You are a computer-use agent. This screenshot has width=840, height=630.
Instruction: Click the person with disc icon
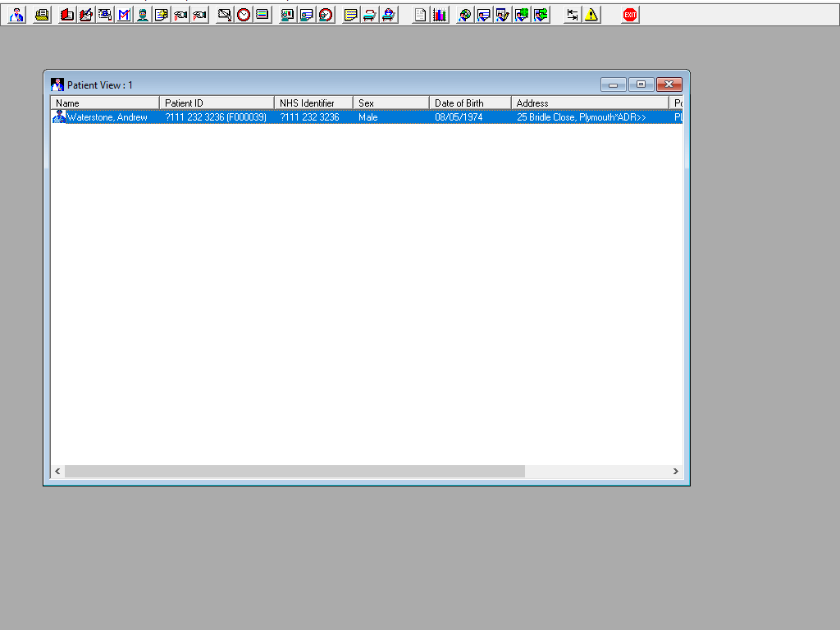pos(464,15)
